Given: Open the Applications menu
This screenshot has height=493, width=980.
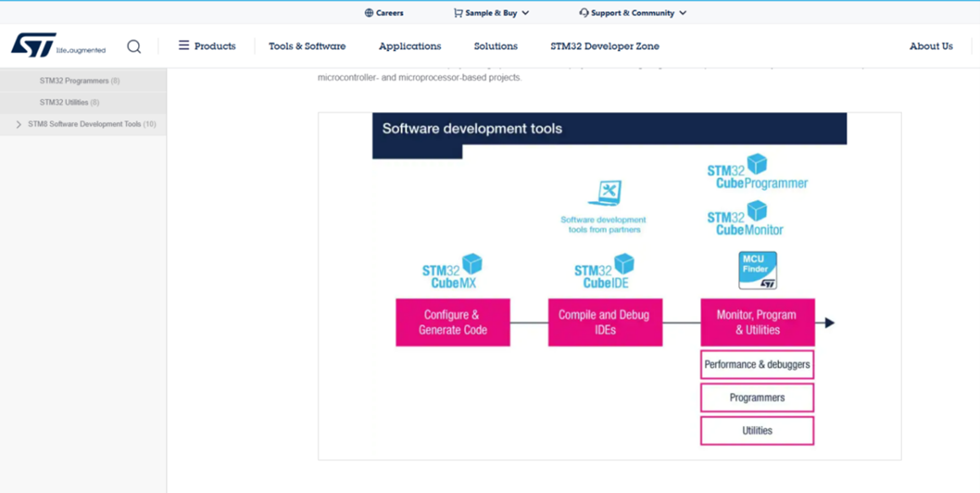Looking at the screenshot, I should (409, 47).
